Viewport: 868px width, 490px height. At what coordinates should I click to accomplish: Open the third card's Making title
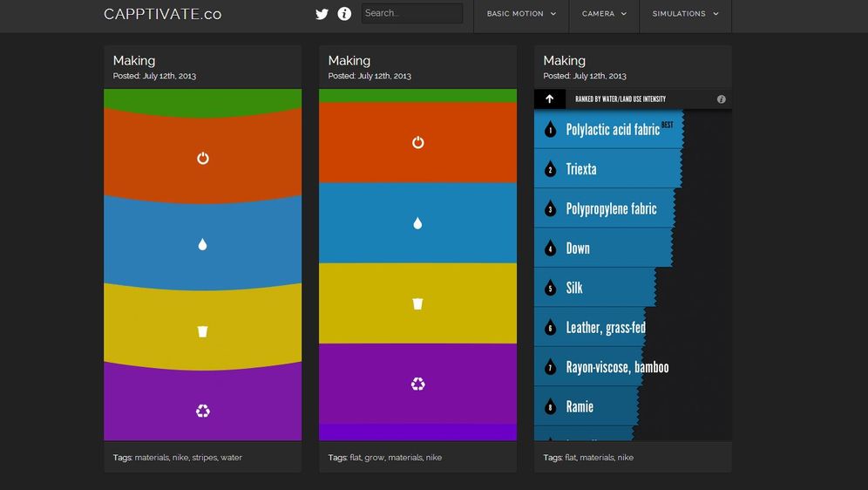coord(564,60)
